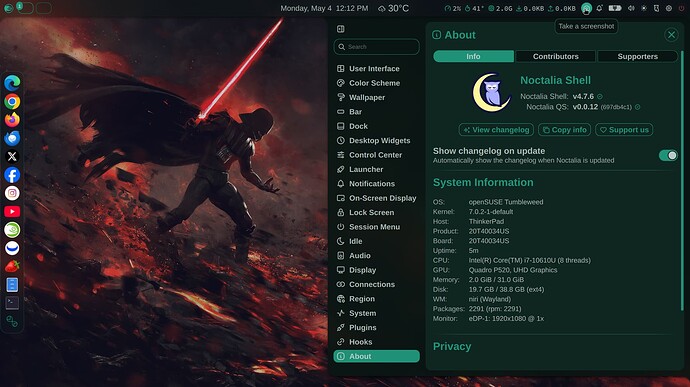Viewport: 690px width, 387px height.
Task: Open Color Scheme settings
Action: pyautogui.click(x=376, y=83)
